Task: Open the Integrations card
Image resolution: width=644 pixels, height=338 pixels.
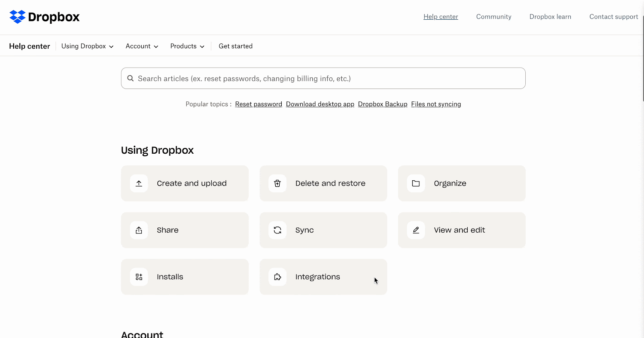Action: [323, 277]
